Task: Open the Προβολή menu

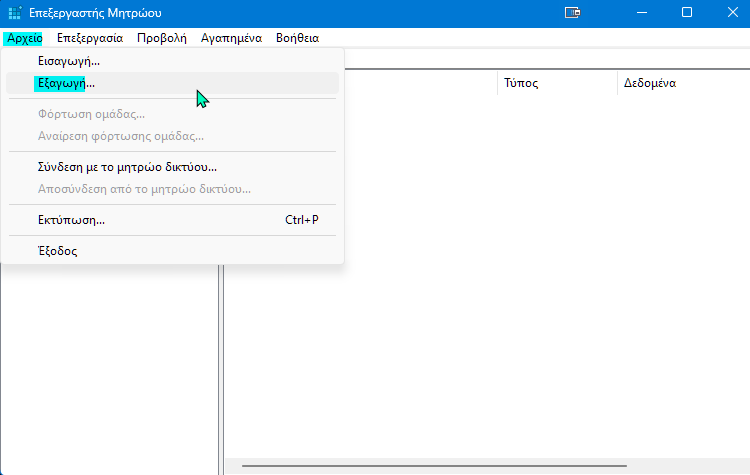Action: 162,38
